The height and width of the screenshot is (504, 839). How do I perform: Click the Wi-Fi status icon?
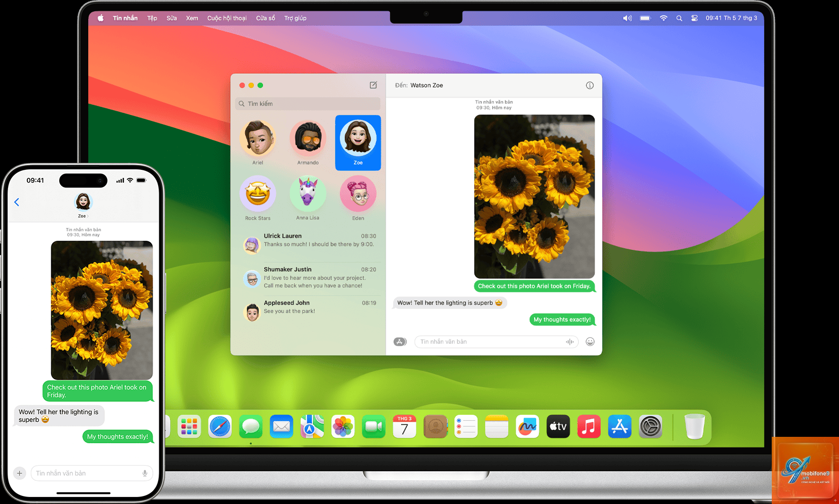point(664,18)
